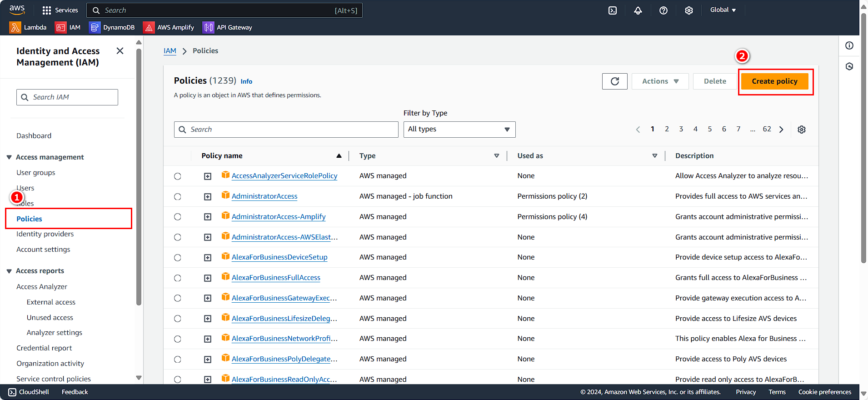Open the top bar settings gear
The width and height of the screenshot is (868, 400).
click(x=689, y=10)
